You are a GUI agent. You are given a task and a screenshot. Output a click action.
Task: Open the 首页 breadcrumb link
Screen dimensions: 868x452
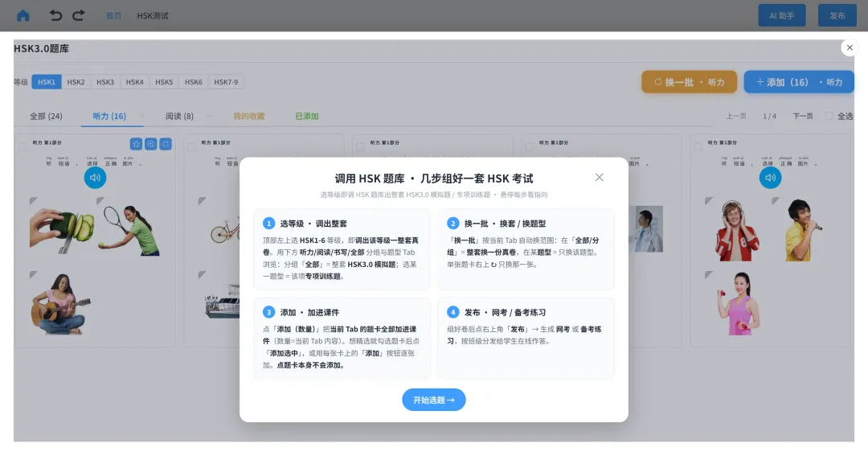(113, 15)
